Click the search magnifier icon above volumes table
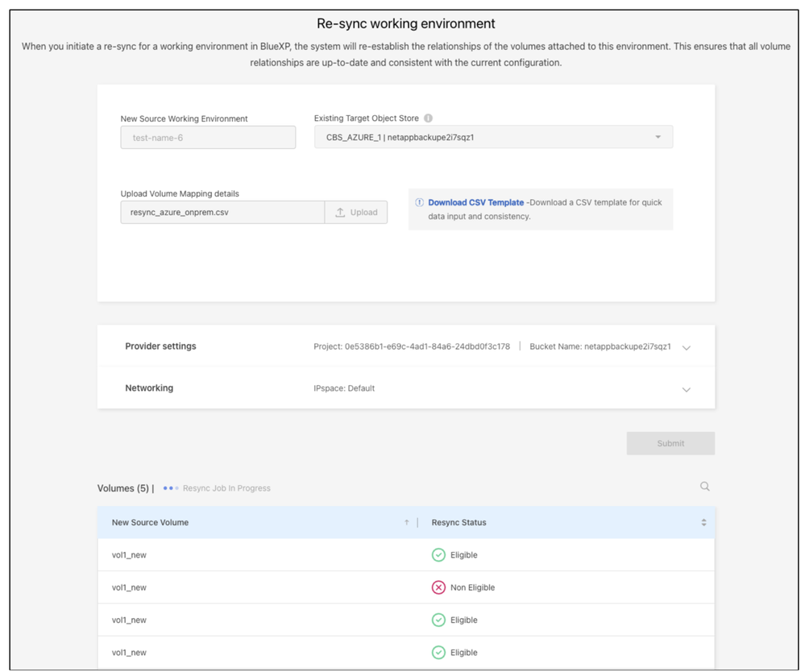 point(704,487)
